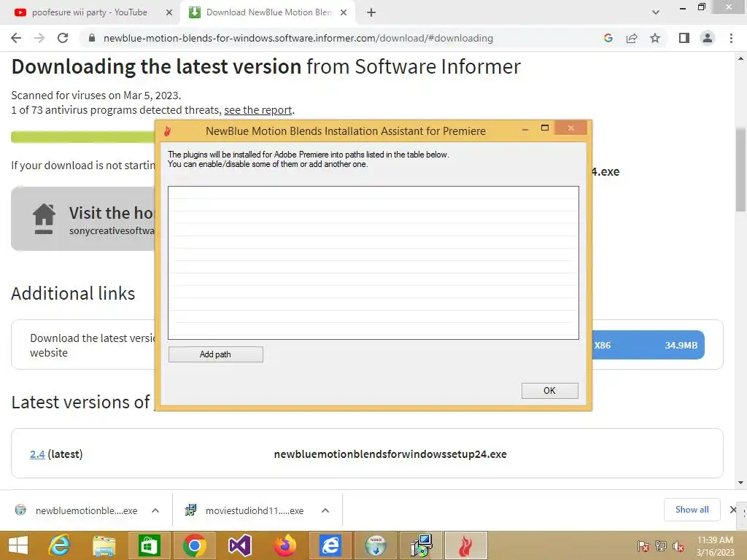Open the Chrome tab search chevron

pyautogui.click(x=656, y=12)
